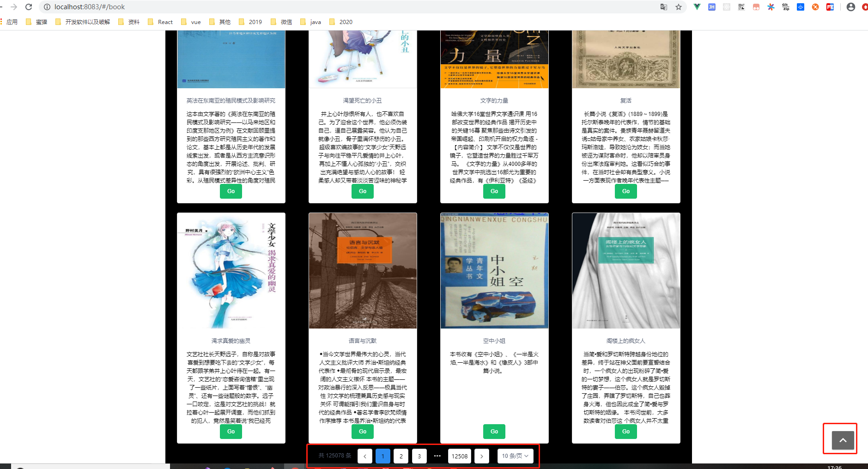Jump to last page 12508
Screen dimensions: 868x469
tap(460, 456)
